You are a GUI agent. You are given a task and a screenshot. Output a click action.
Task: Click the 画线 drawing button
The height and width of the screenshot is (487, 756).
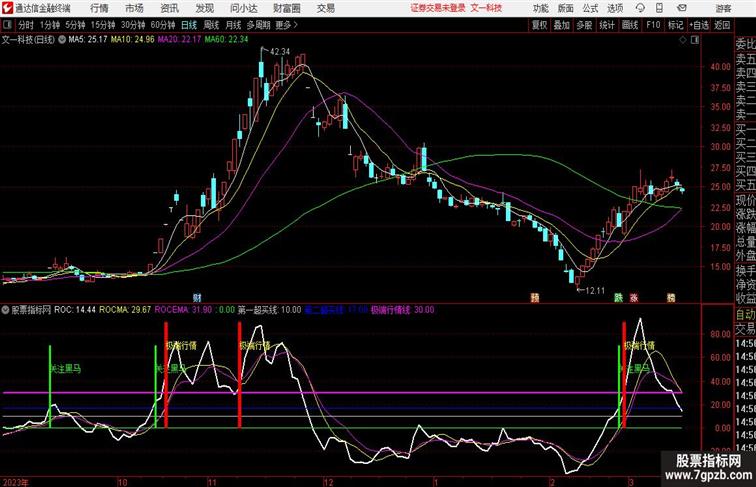tap(630, 25)
